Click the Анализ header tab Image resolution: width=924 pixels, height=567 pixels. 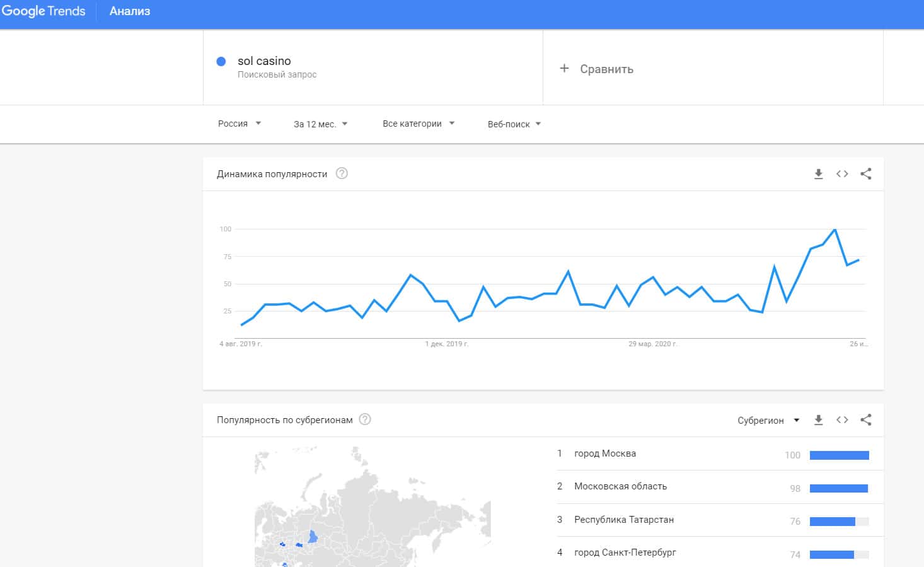click(130, 11)
